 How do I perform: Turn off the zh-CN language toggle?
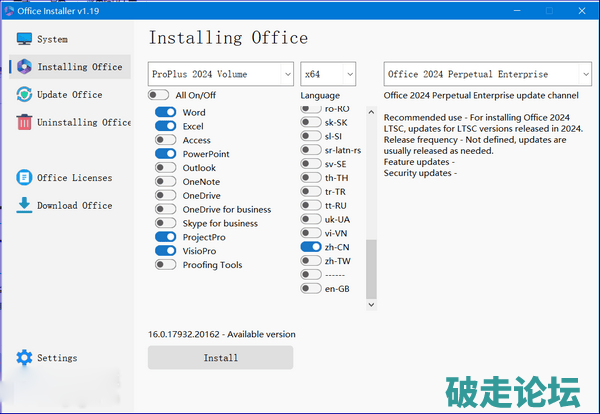[310, 246]
